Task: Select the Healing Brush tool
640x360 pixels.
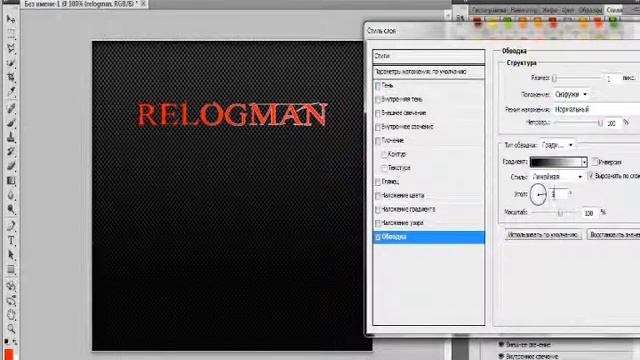Action: (11, 108)
